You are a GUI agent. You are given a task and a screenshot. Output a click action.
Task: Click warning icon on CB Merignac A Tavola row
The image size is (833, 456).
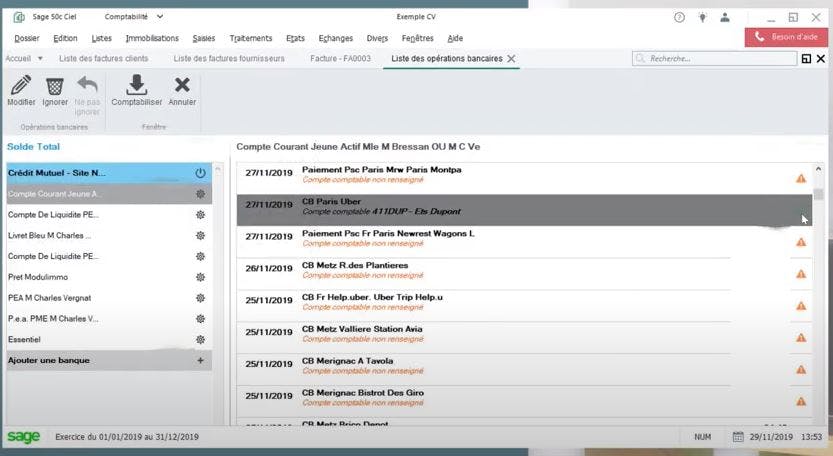coord(801,370)
